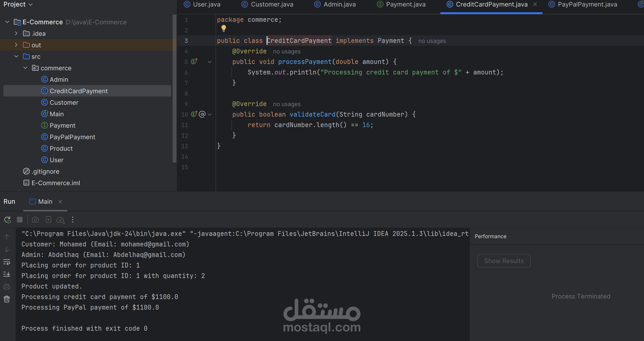The image size is (644, 341).
Task: Click the 'no usages' hint on class line
Action: (432, 41)
